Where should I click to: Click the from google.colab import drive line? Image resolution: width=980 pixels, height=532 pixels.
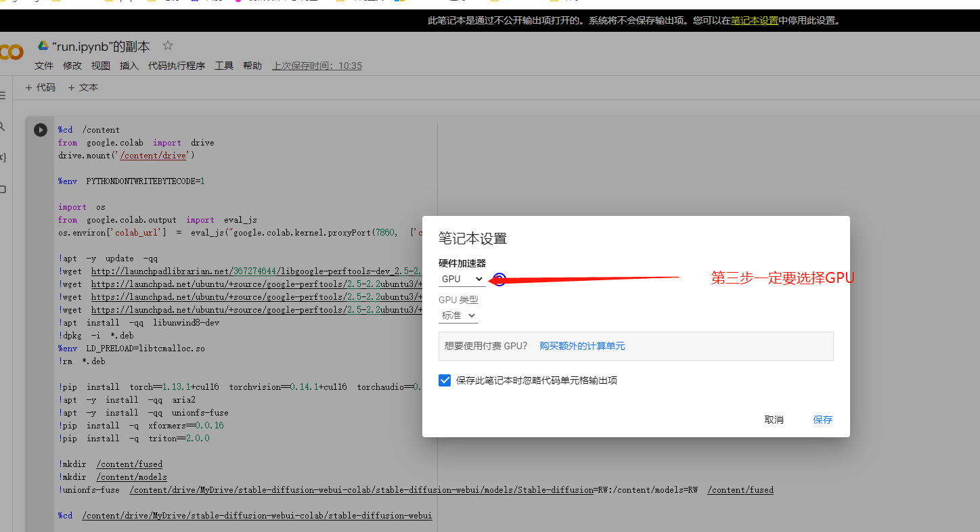(x=136, y=143)
